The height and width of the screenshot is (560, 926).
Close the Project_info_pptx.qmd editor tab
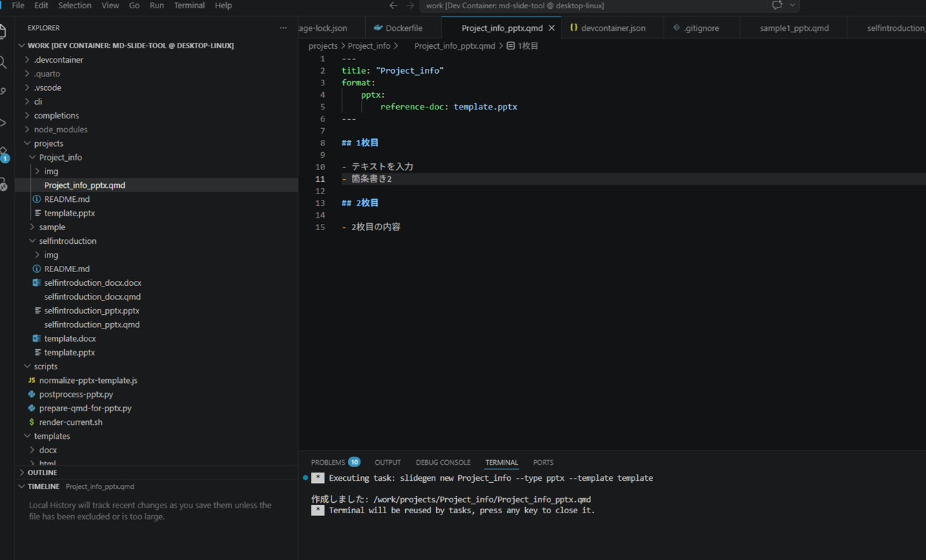pos(551,28)
